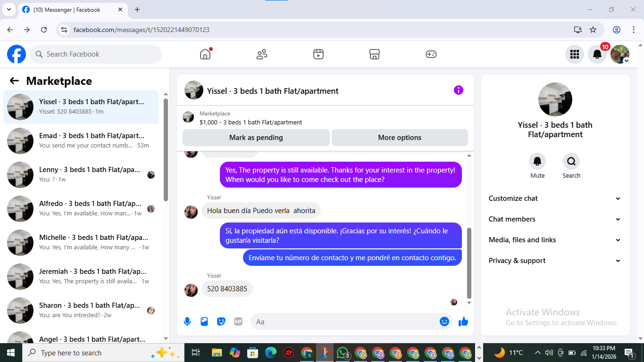The image size is (644, 362).
Task: Go to the Home feed icon
Action: (x=205, y=54)
